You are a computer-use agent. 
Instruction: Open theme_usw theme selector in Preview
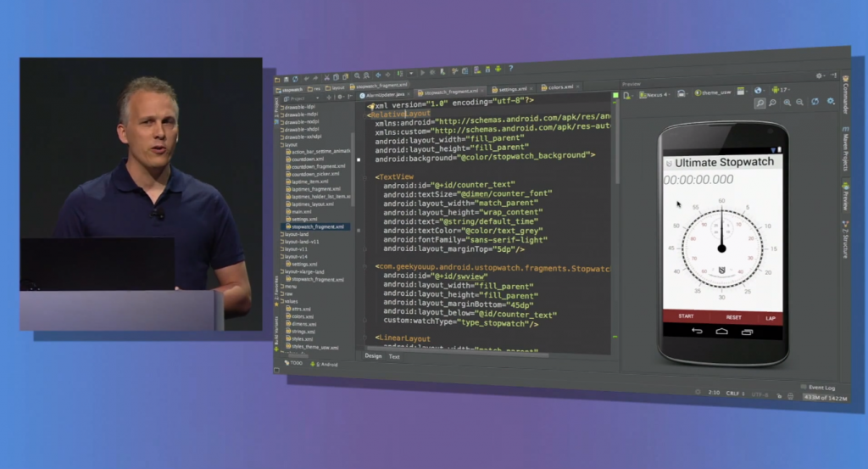tap(714, 92)
